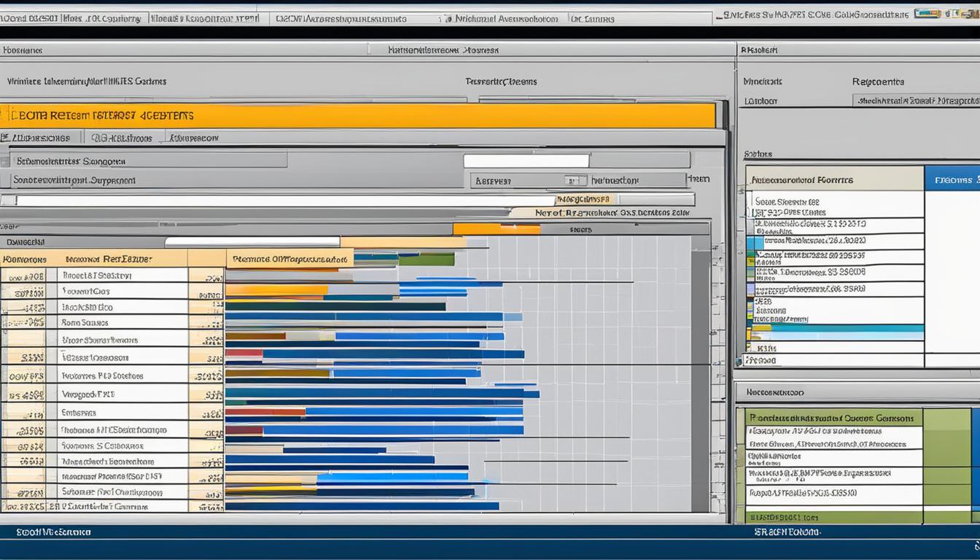
Task: Click the small square button beside the mid-row field
Action: pyautogui.click(x=575, y=180)
